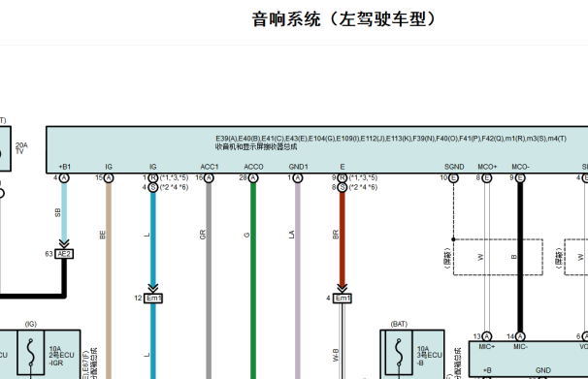Image resolution: width=588 pixels, height=379 pixels.
Task: Click the GR wire color label
Action: (x=203, y=235)
